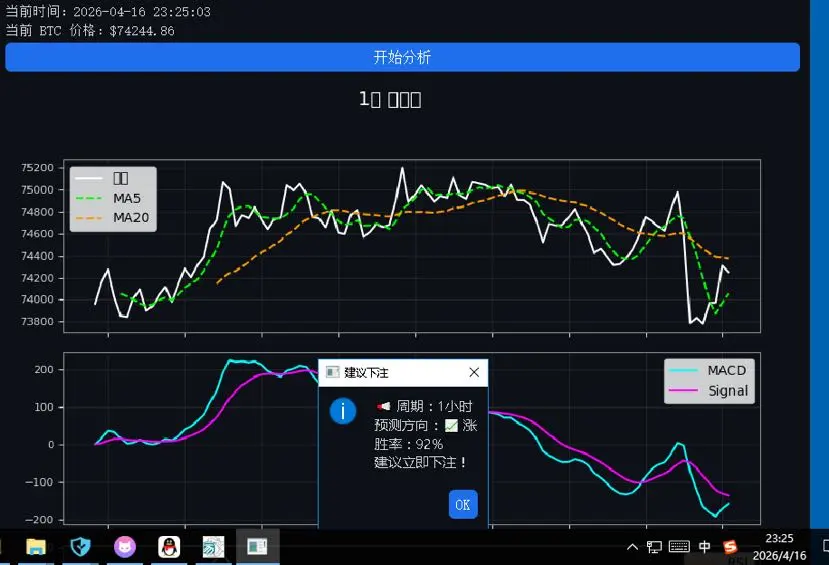The height and width of the screenshot is (565, 829).
Task: Click the 周期：1小时 line in dialog
Action: coord(425,406)
